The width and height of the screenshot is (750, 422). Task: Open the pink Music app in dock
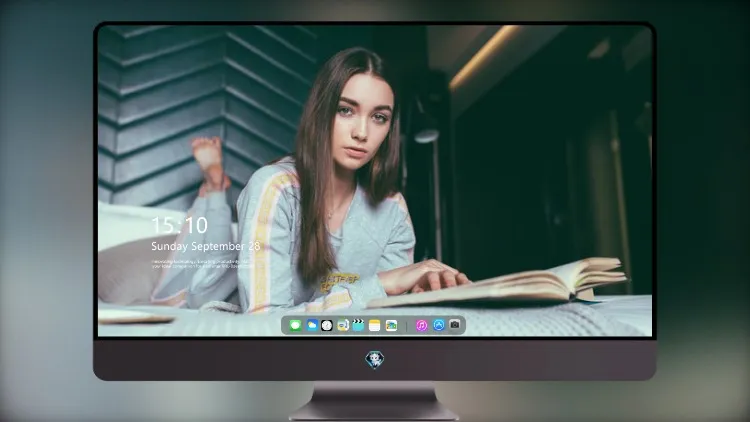coord(421,326)
